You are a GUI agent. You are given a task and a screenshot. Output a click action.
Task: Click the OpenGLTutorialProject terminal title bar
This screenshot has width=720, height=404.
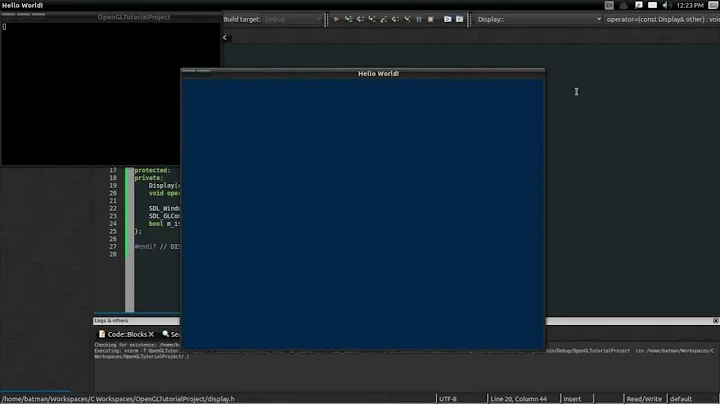(111, 17)
